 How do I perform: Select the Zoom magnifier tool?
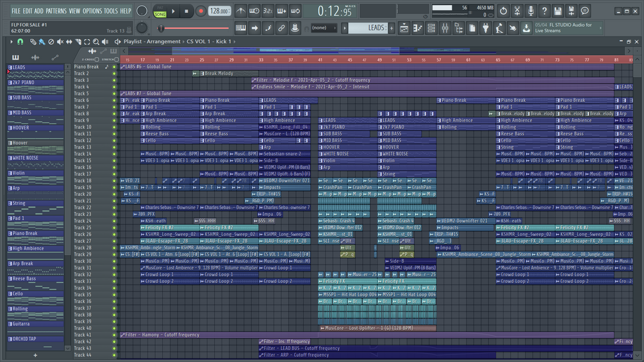tap(96, 42)
